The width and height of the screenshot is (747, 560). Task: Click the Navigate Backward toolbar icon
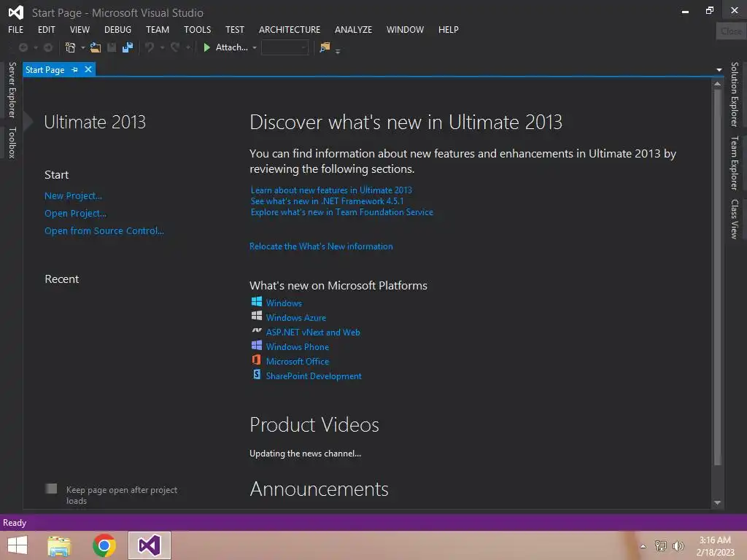pyautogui.click(x=23, y=47)
